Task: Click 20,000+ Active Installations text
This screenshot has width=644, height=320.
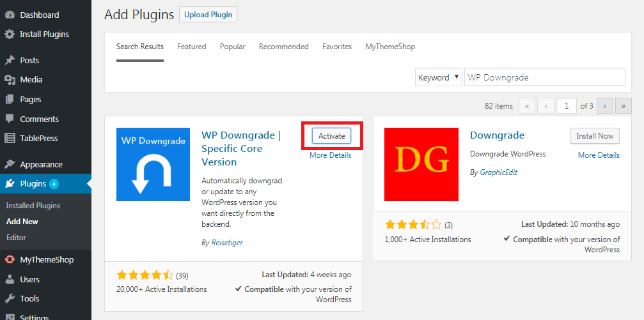Action: pyautogui.click(x=162, y=289)
